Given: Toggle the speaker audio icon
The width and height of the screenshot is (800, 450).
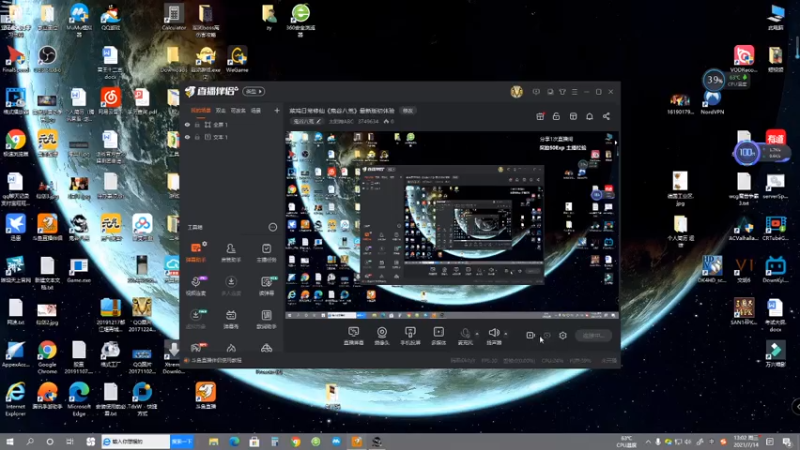Looking at the screenshot, I should click(493, 335).
